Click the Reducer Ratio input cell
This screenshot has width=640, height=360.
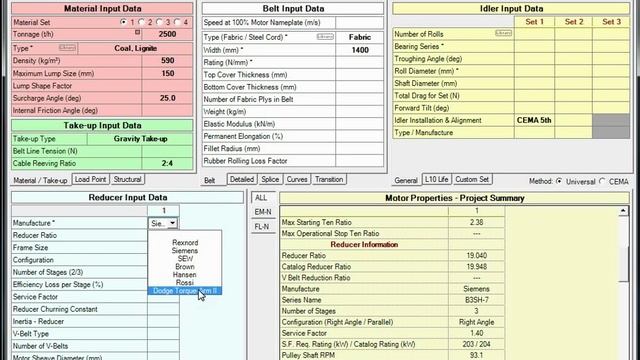click(x=163, y=236)
